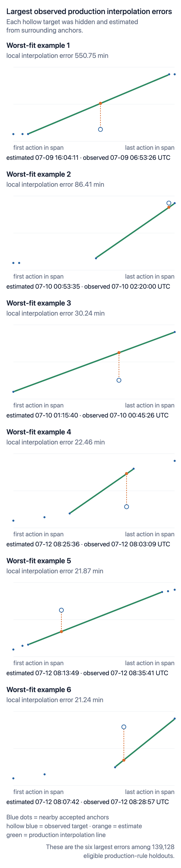Pick the orange estimate point in example 4

pyautogui.click(x=126, y=474)
